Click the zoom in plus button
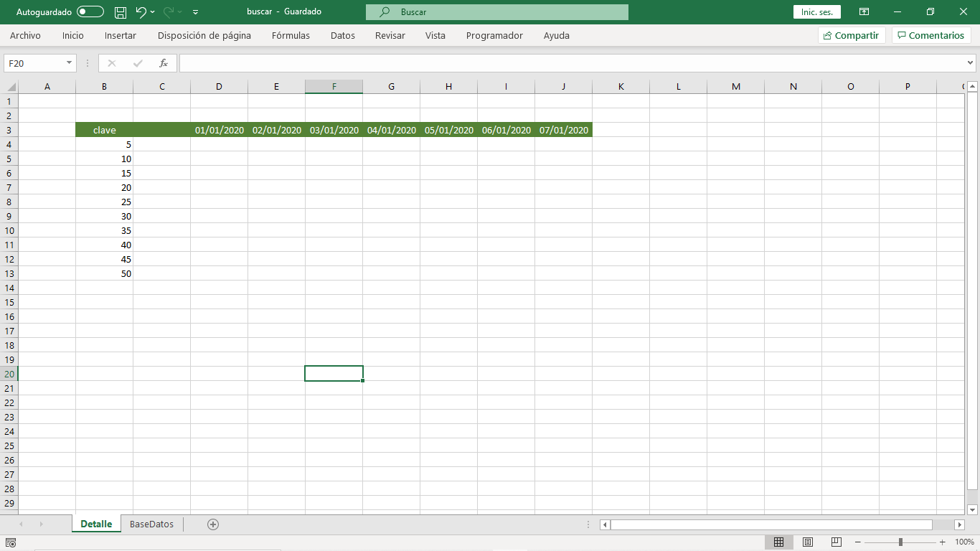 coord(942,542)
